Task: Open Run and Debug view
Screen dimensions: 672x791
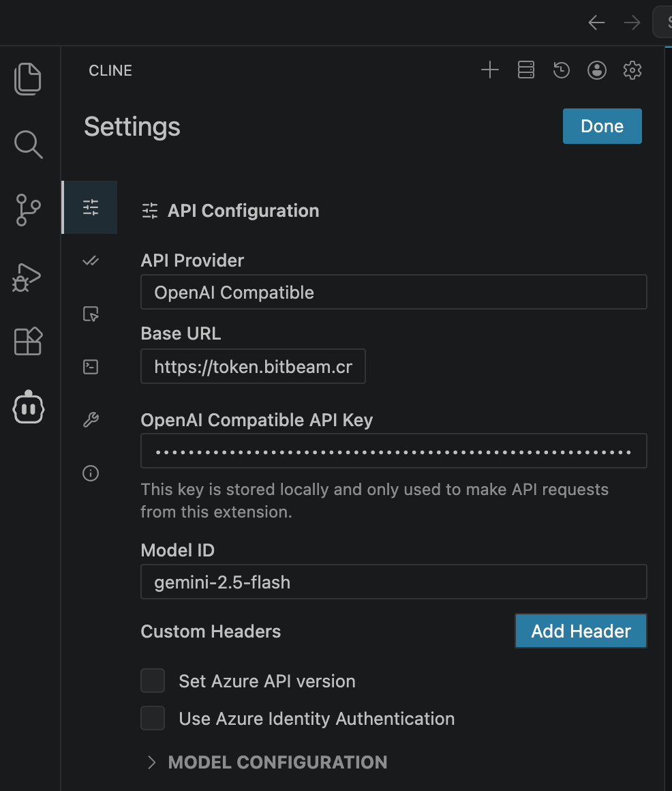Action: point(28,276)
